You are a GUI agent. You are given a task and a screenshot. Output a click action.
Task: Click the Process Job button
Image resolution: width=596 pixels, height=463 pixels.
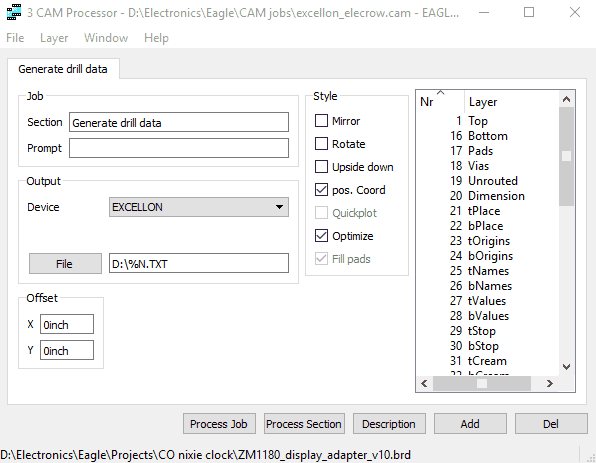click(x=219, y=424)
